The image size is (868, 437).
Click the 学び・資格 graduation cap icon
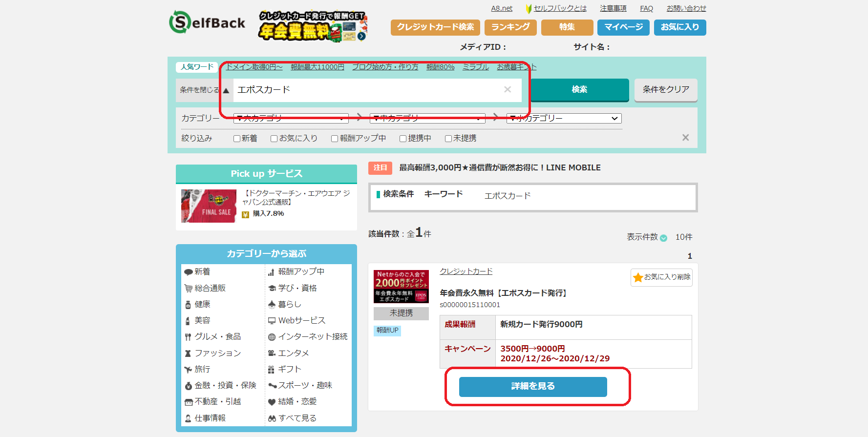tap(272, 289)
